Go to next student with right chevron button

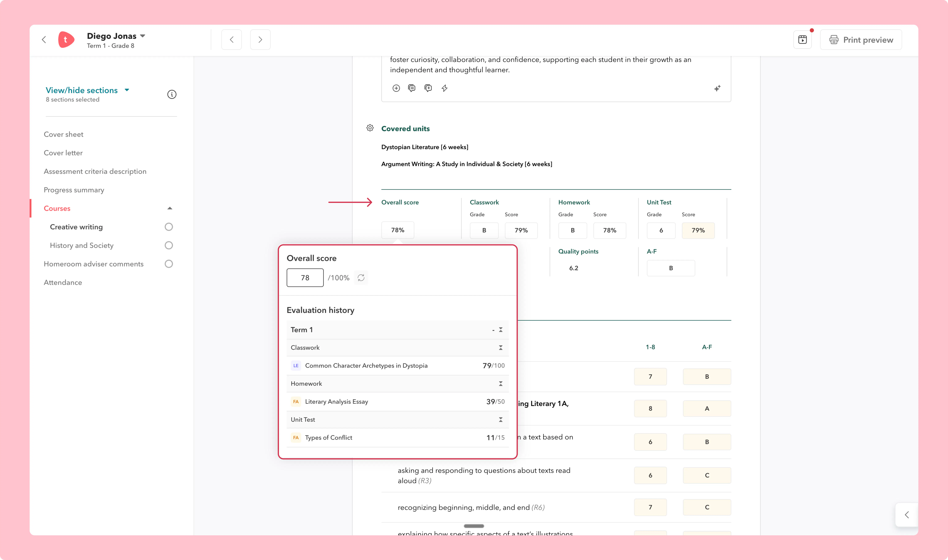pos(260,40)
